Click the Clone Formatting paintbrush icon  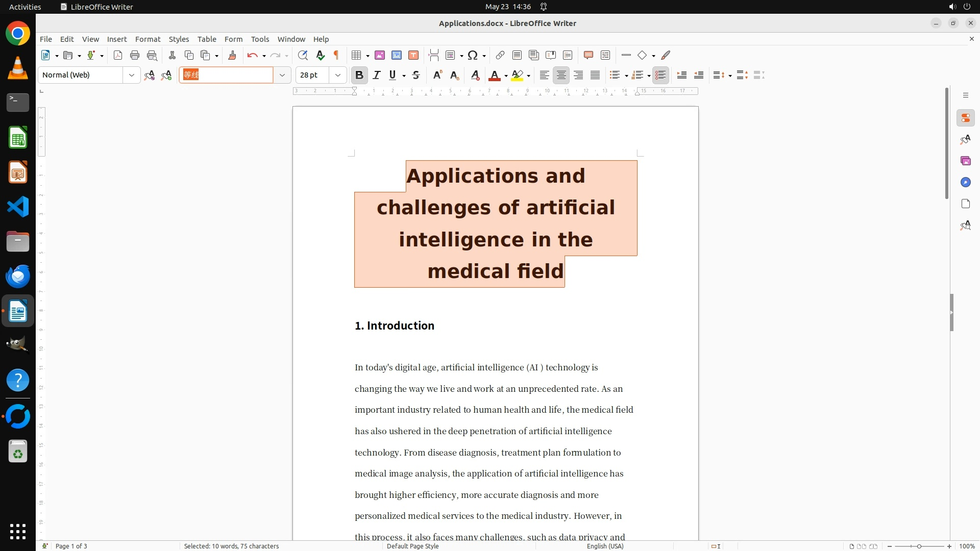coord(232,55)
